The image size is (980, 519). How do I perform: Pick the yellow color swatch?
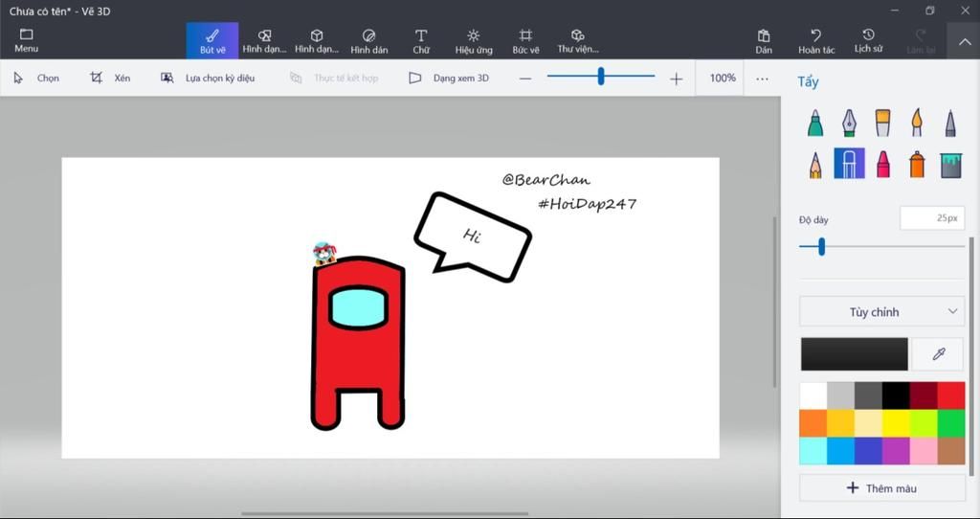(896, 423)
